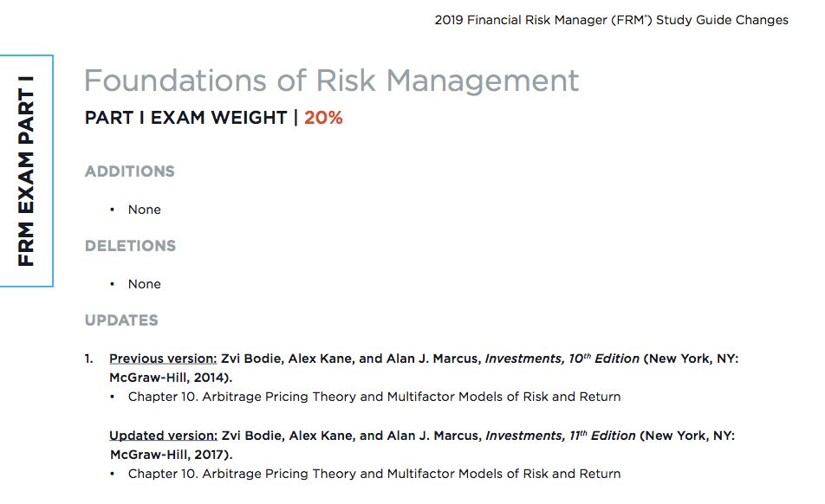The height and width of the screenshot is (504, 825).
Task: Click the Foundations of Risk Management heading
Action: tap(331, 81)
